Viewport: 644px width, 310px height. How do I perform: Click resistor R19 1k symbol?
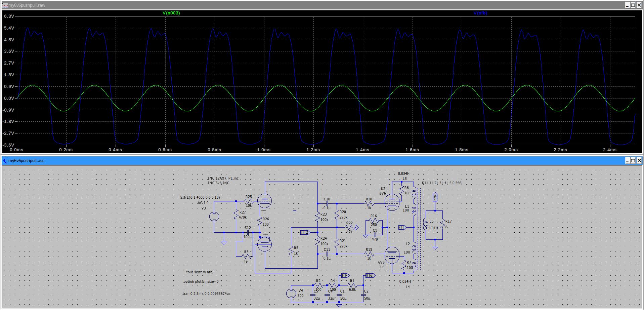coord(369,254)
